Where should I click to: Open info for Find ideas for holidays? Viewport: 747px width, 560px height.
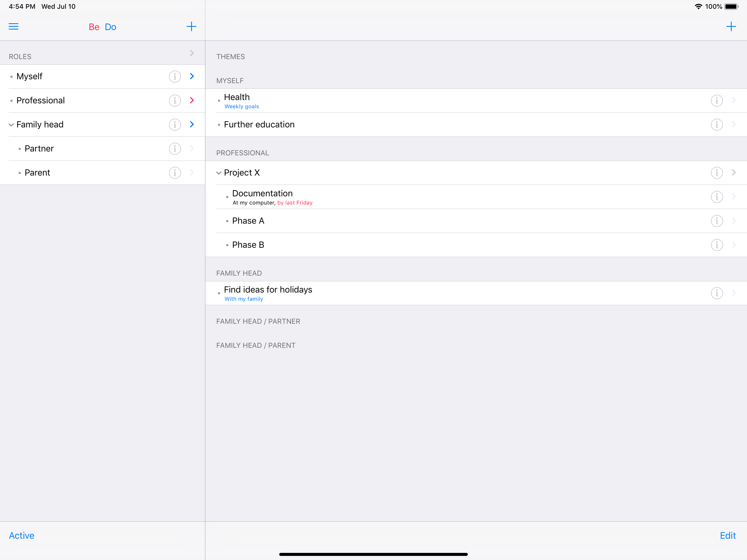point(717,293)
